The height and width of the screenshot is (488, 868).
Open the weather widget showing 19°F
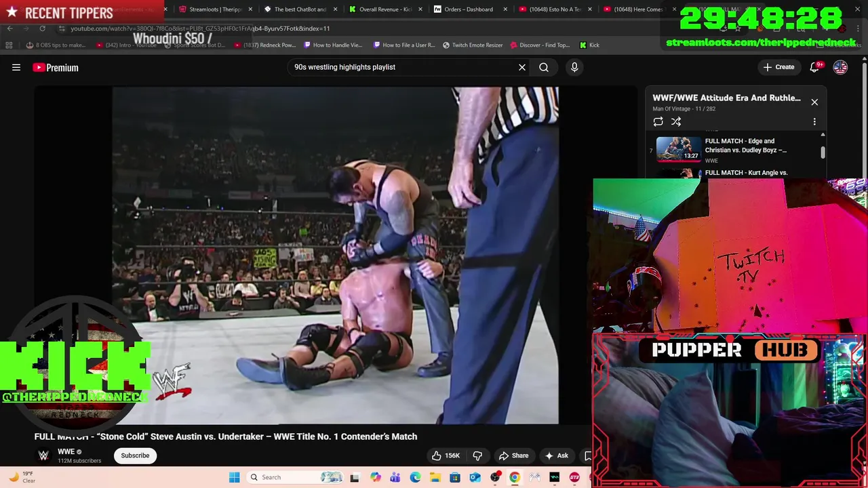pos(22,477)
